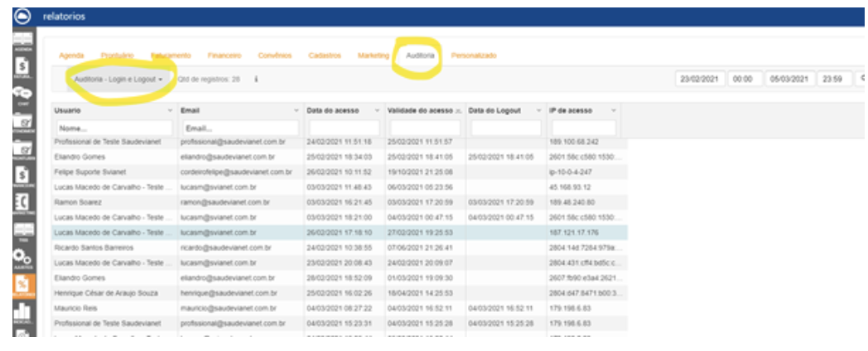The width and height of the screenshot is (868, 351).
Task: Click IP address 45.168.93.12
Action: (570, 187)
